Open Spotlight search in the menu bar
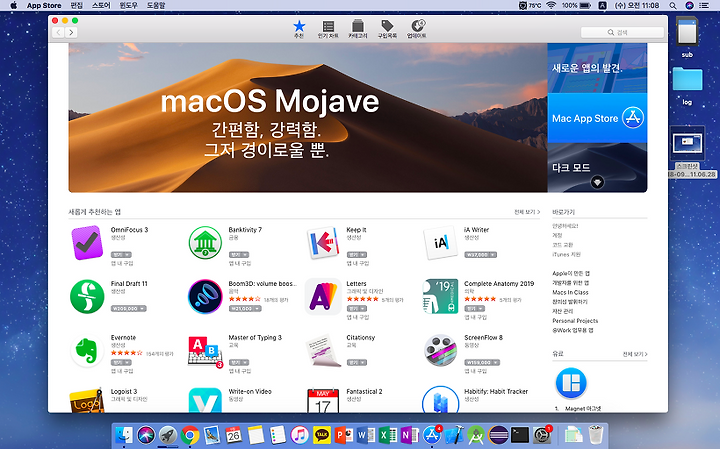Viewport: 720px width, 449px height. tap(673, 6)
